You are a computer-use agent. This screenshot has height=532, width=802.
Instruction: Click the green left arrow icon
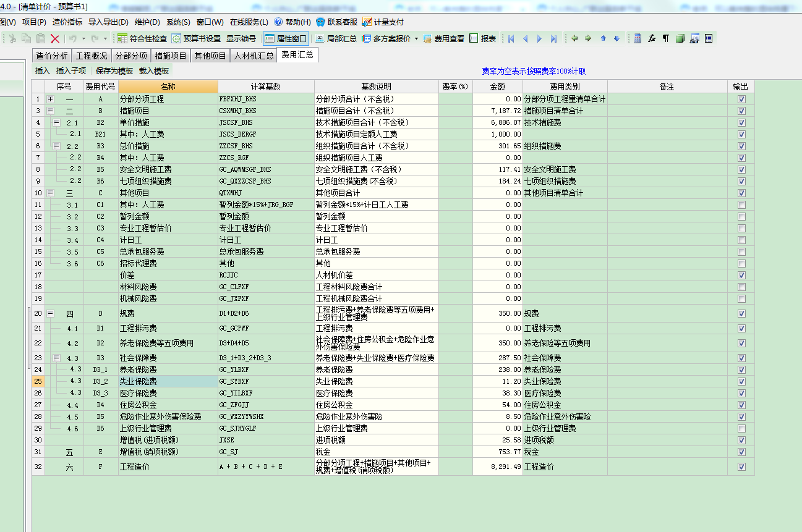tap(574, 38)
